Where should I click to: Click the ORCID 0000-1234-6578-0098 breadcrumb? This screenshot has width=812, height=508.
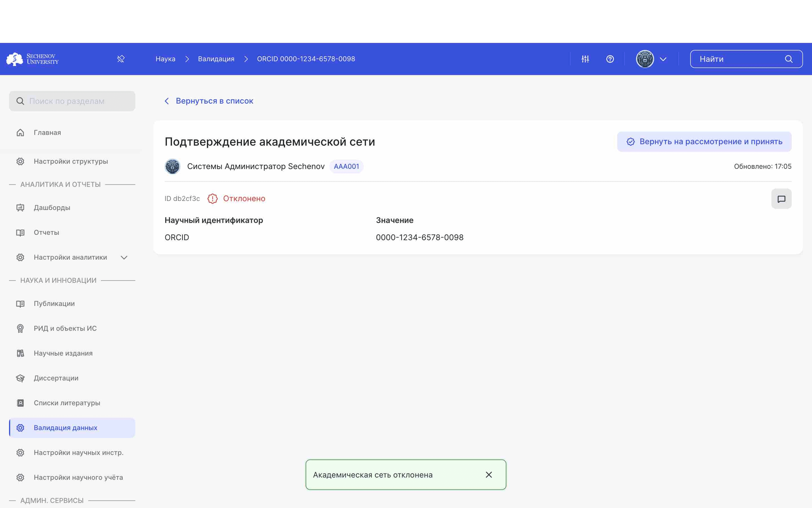click(306, 59)
